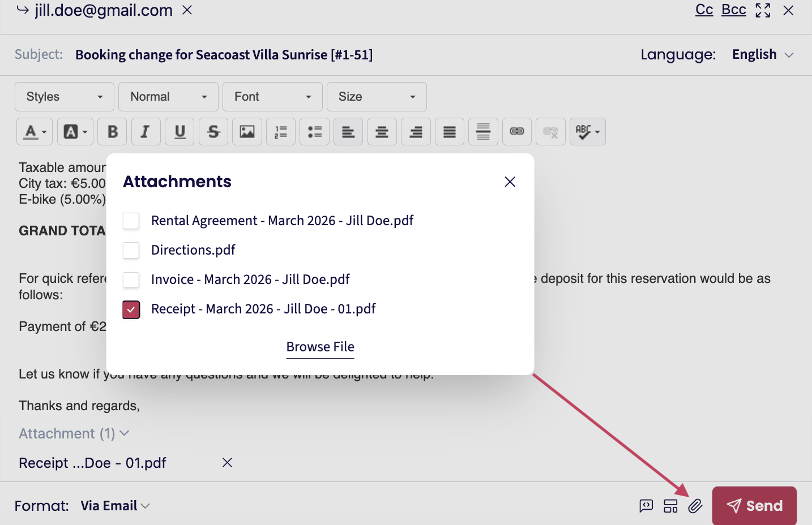
Task: Align text to the right
Action: coord(416,132)
